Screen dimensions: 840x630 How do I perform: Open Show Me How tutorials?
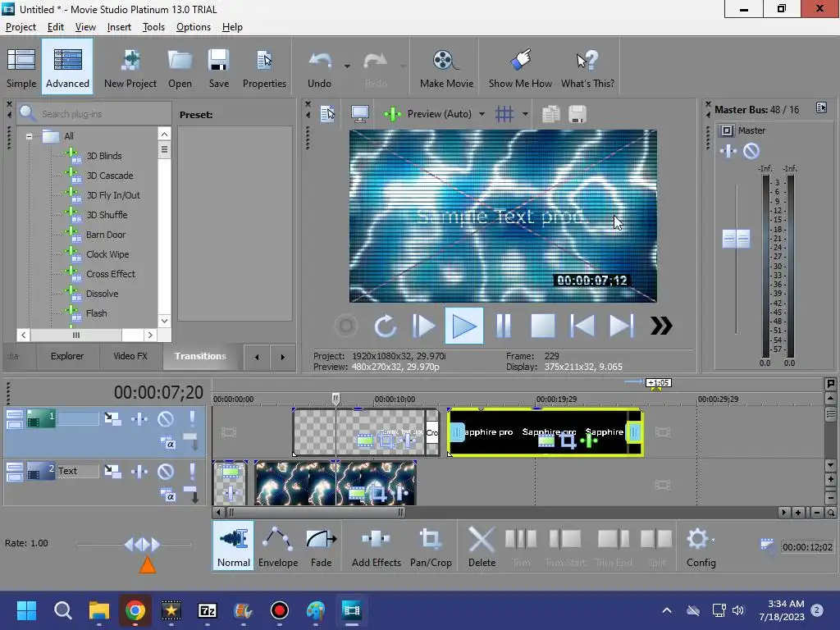[519, 67]
